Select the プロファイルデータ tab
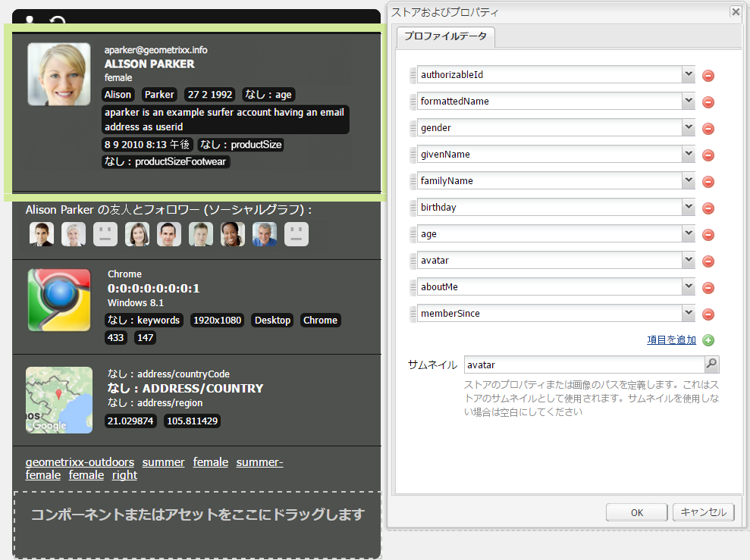The height and width of the screenshot is (560, 750). [x=445, y=36]
